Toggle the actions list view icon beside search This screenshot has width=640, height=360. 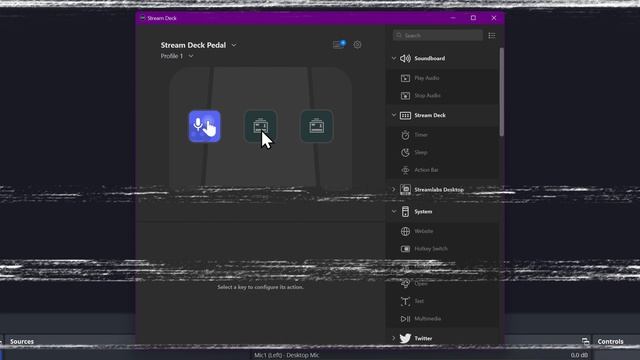click(x=492, y=36)
